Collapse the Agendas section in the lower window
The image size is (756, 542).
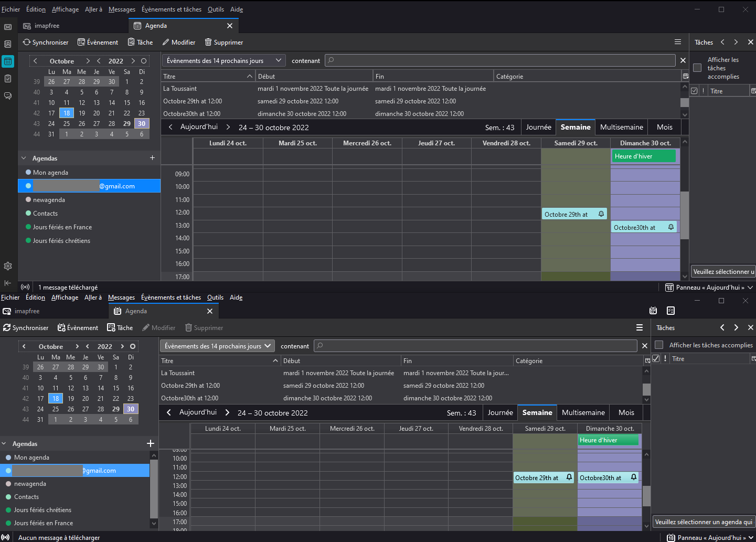(4, 444)
